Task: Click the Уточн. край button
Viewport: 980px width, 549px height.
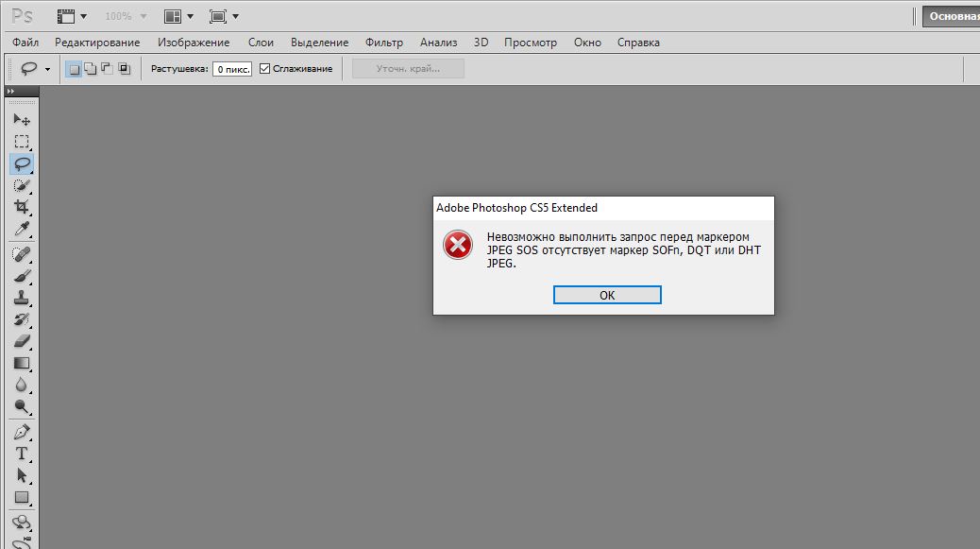Action: click(x=408, y=69)
